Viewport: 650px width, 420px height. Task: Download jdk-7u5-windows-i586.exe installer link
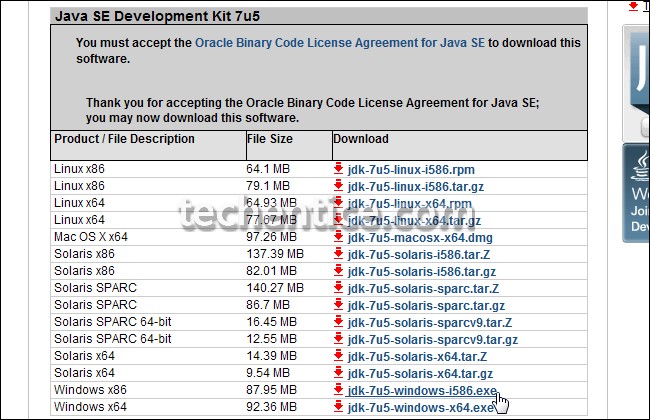[422, 391]
